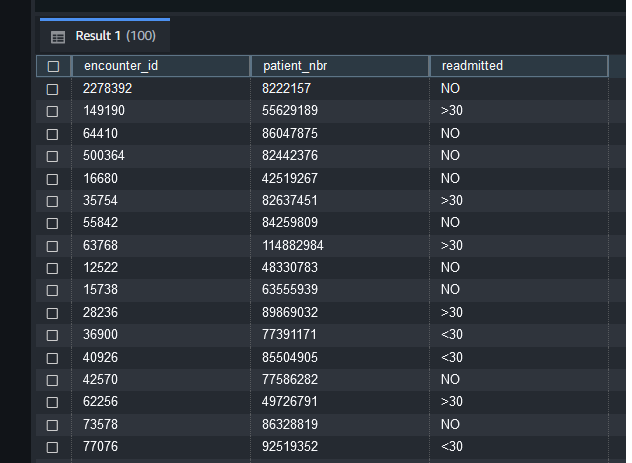
Task: Check the row with encounter_id 12522
Action: tap(52, 268)
